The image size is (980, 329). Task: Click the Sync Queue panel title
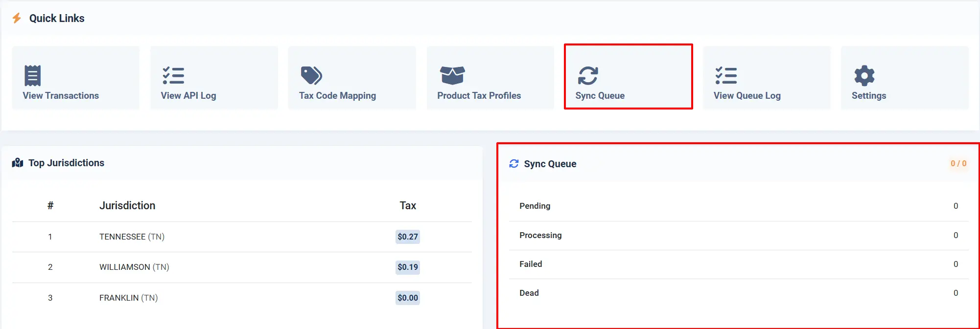pos(550,164)
